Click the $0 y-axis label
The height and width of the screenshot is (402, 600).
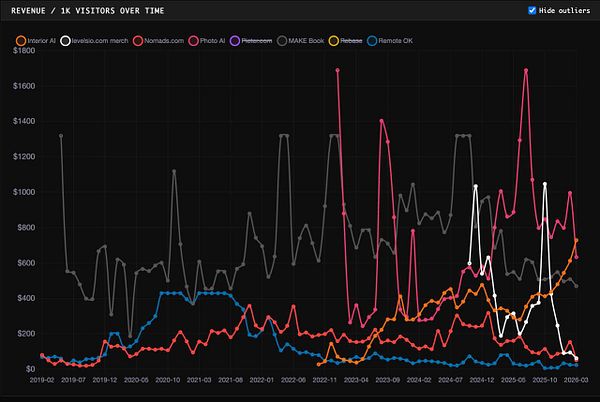pos(31,369)
